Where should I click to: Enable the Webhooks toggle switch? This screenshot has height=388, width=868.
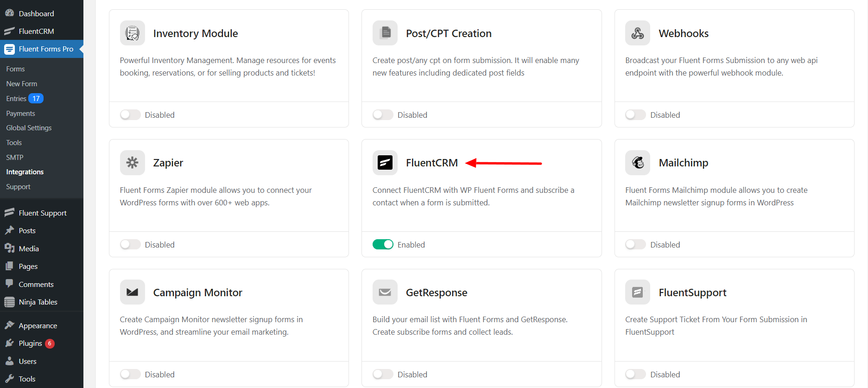pyautogui.click(x=635, y=114)
